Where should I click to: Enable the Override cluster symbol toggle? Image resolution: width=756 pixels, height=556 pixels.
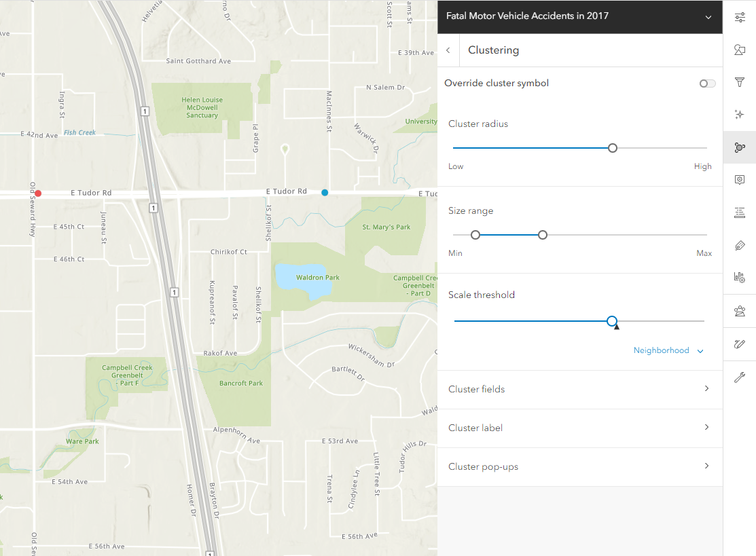point(706,83)
